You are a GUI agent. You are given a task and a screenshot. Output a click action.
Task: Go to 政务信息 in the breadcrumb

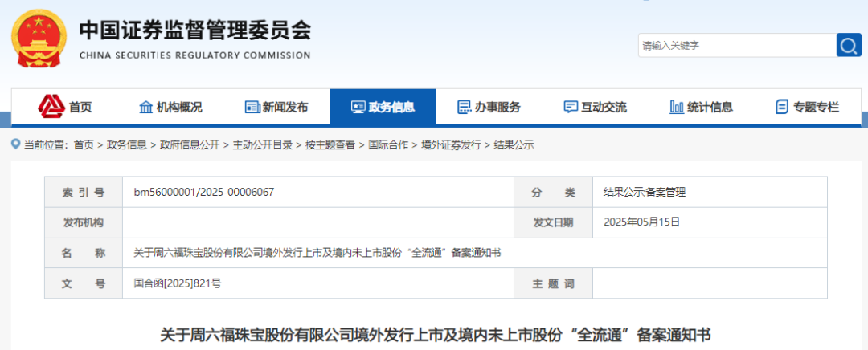click(x=127, y=144)
